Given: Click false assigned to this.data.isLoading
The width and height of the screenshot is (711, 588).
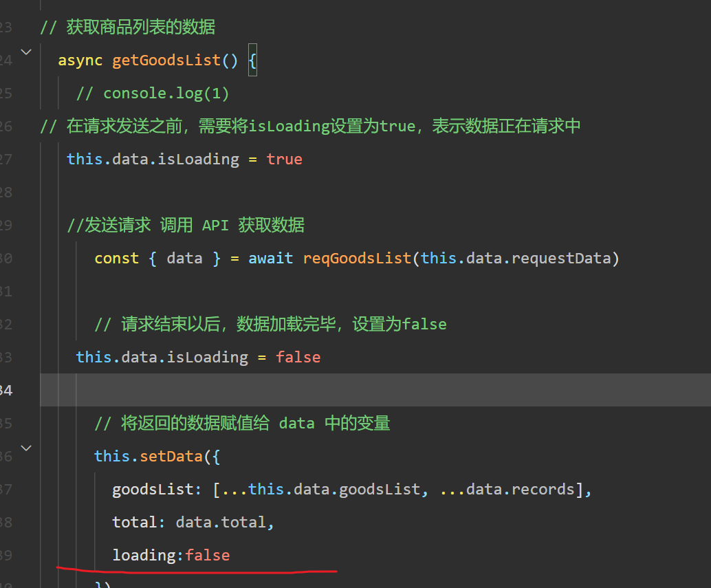Looking at the screenshot, I should [298, 357].
